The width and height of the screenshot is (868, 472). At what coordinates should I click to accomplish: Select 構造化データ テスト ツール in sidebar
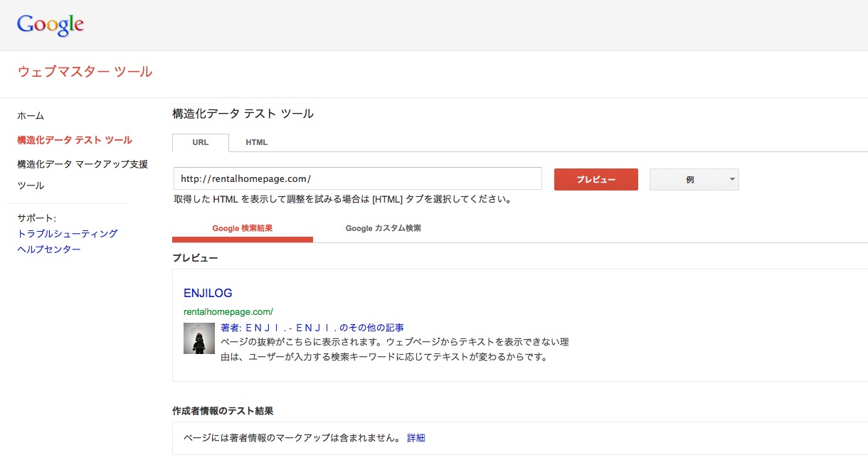coord(75,140)
